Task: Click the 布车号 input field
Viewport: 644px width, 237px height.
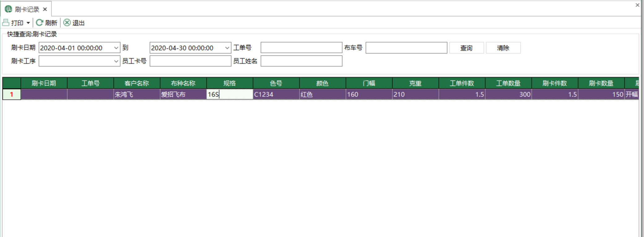Action: (x=406, y=48)
